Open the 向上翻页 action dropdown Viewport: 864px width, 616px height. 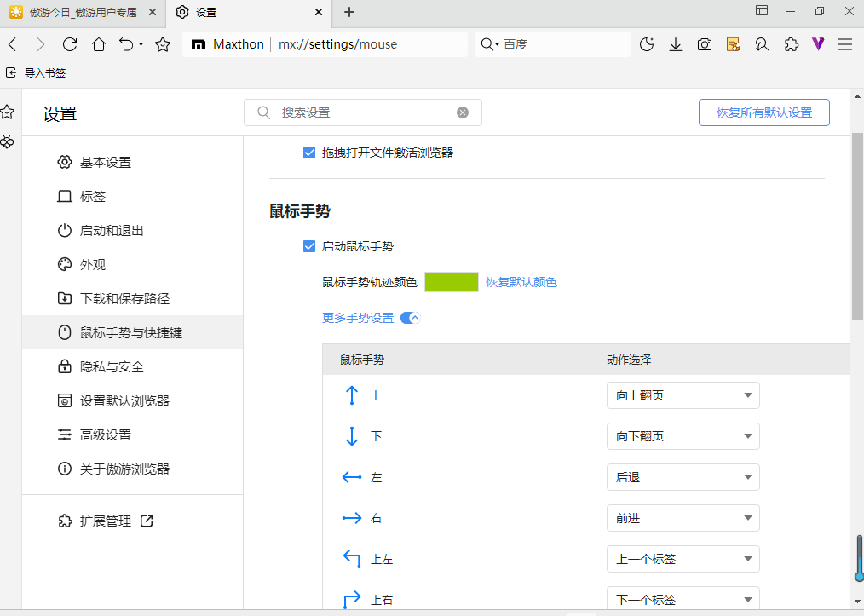point(683,395)
